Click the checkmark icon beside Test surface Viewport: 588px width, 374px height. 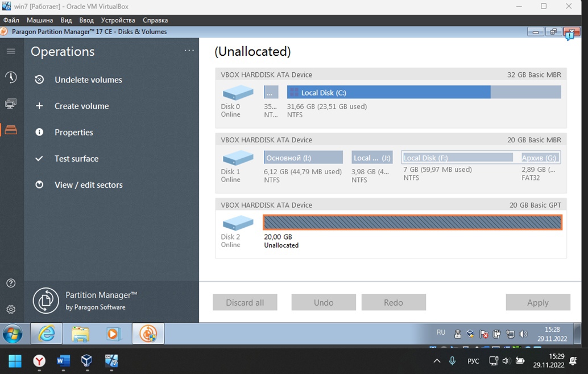(x=39, y=158)
